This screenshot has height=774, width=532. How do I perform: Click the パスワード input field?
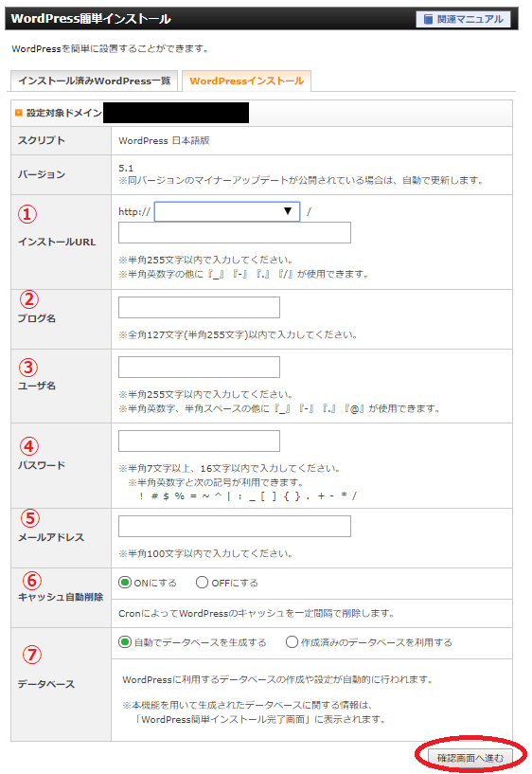pyautogui.click(x=199, y=441)
